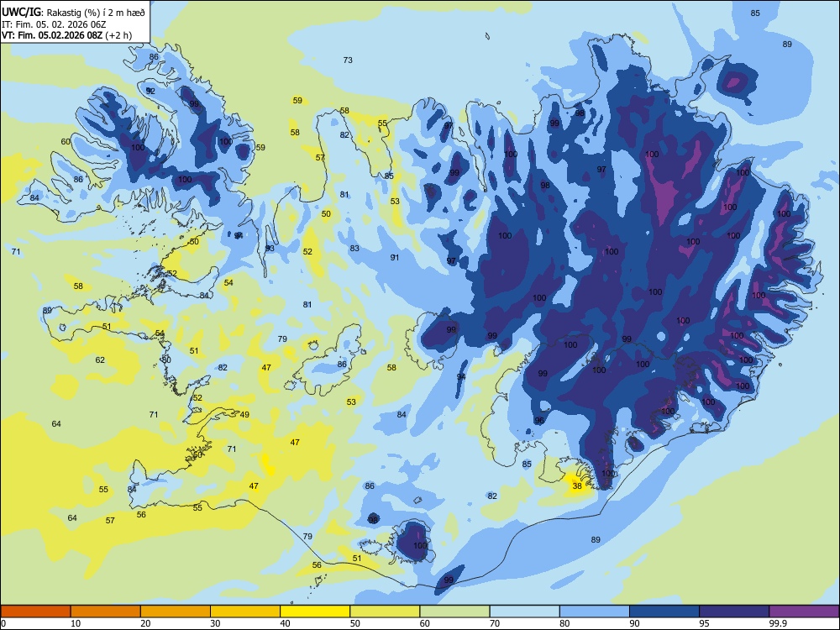Click the humidity value '73' on the map

coord(348,60)
